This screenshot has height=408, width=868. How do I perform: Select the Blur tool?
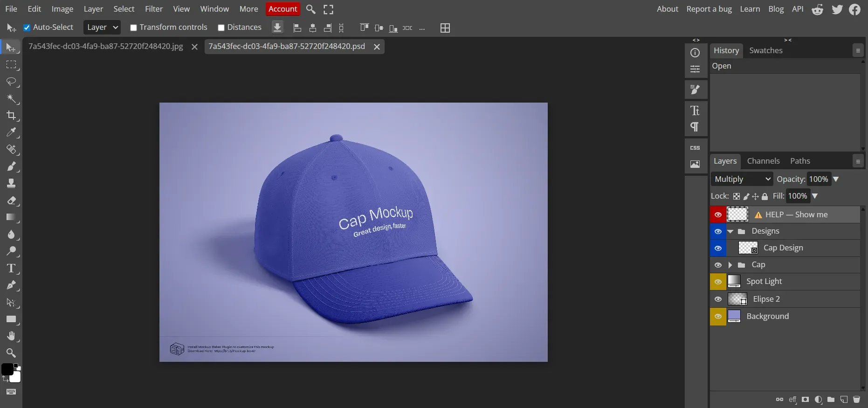tap(11, 234)
